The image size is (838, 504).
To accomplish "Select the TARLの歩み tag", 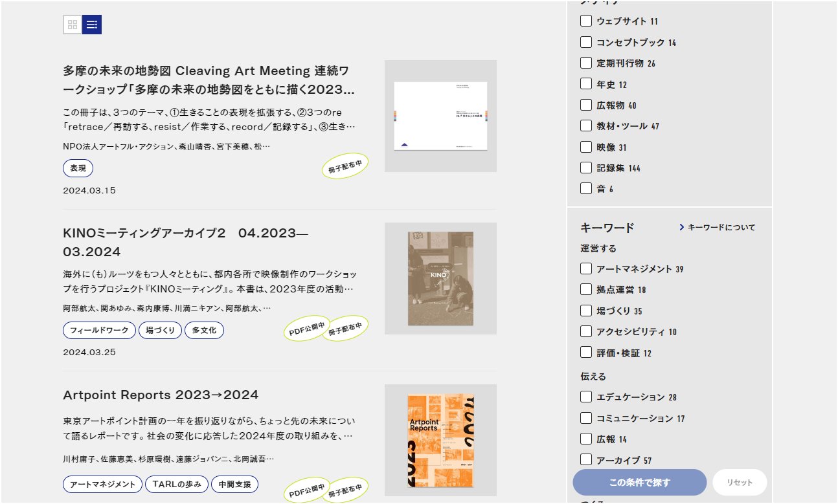I will 177,485.
